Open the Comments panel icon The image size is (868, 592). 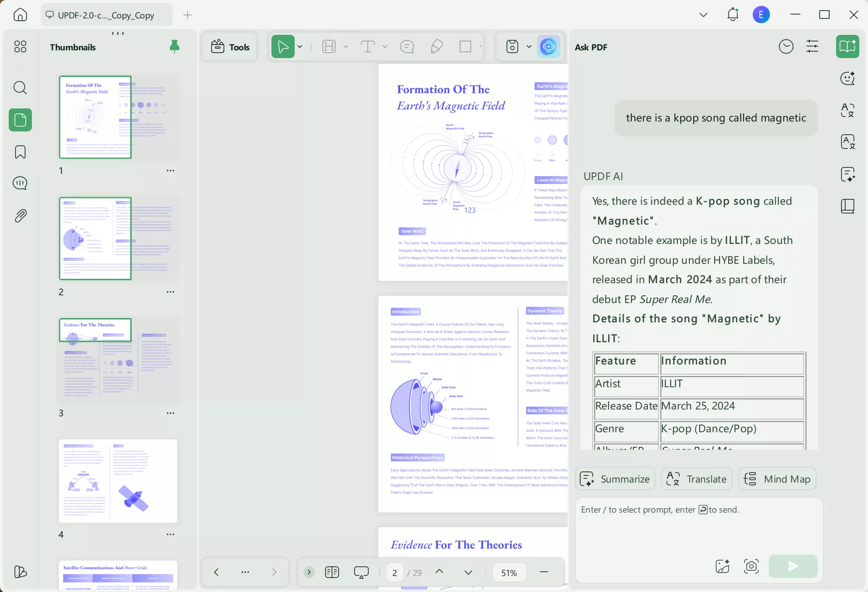(20, 183)
